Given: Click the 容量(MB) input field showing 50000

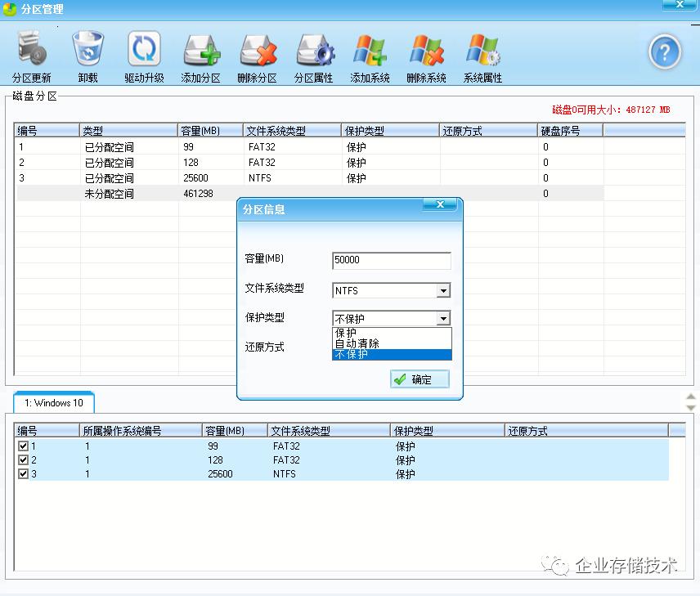Looking at the screenshot, I should pos(391,260).
